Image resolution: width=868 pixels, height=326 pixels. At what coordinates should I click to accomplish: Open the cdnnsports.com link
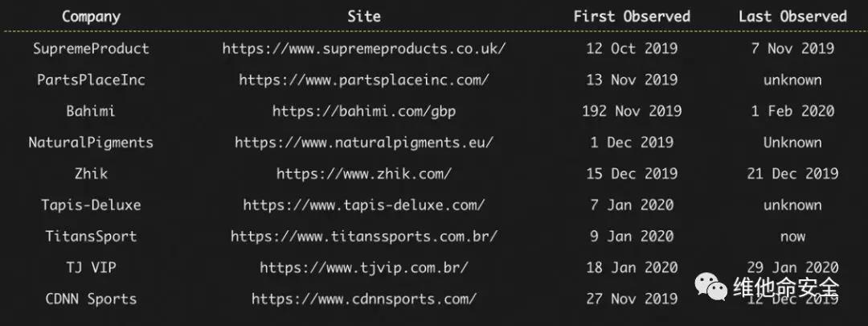(x=364, y=299)
